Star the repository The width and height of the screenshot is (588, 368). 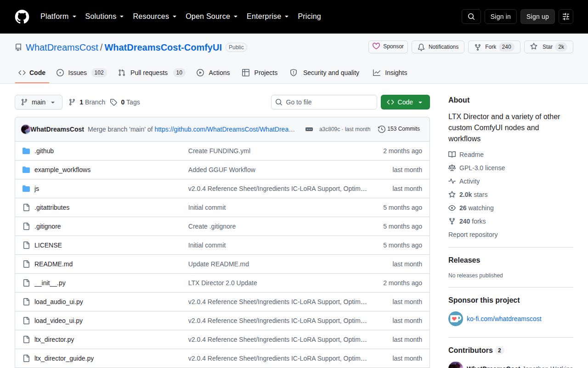[548, 47]
